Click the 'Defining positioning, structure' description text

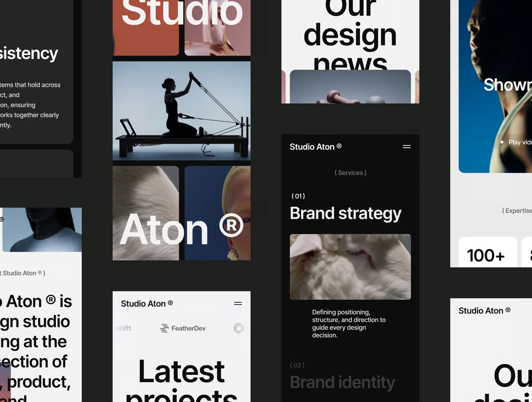(349, 324)
